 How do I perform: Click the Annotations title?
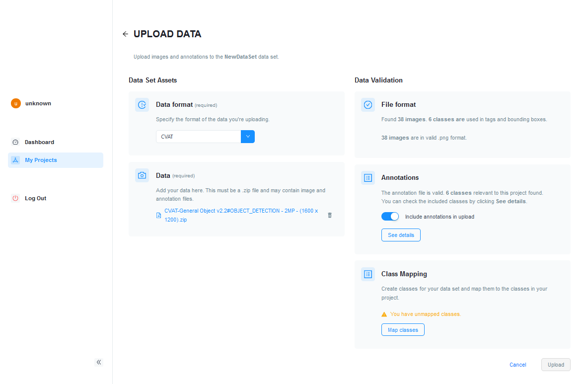click(400, 178)
